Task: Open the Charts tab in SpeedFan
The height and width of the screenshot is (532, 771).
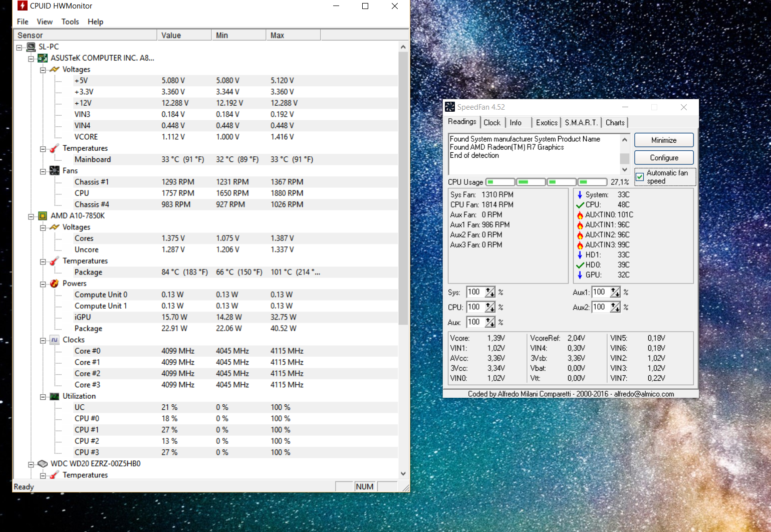Action: (x=615, y=123)
